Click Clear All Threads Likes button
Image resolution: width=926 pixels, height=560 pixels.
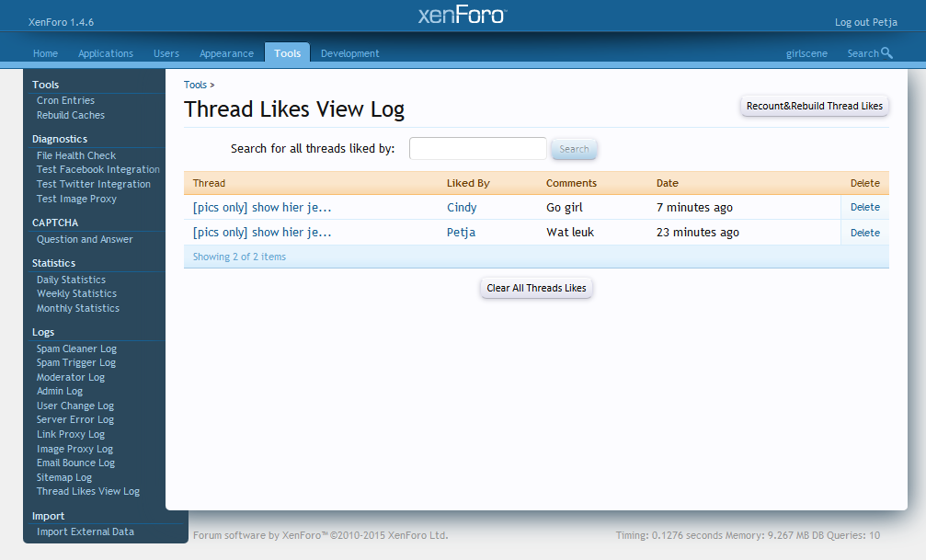(536, 288)
